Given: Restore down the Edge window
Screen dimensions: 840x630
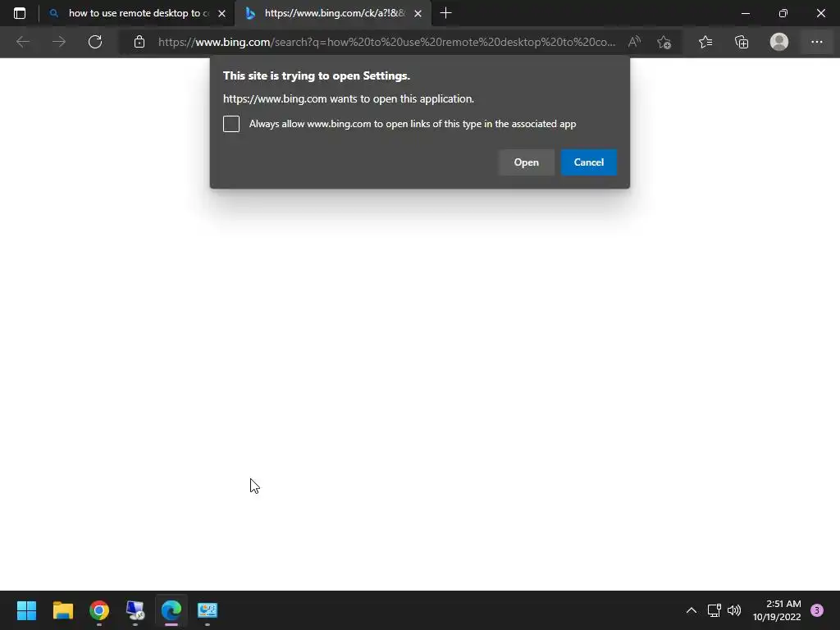Looking at the screenshot, I should pos(783,13).
